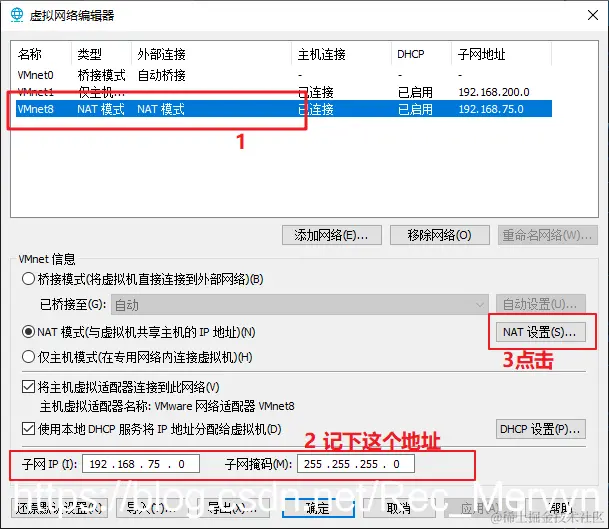
Task: Click 添加网络(E)... button
Action: click(x=332, y=235)
